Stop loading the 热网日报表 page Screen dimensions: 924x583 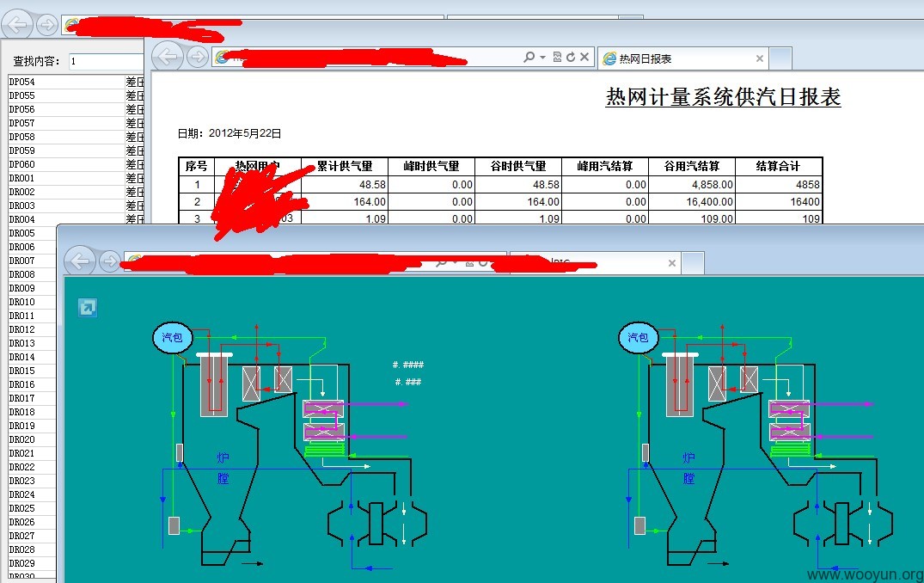point(584,57)
